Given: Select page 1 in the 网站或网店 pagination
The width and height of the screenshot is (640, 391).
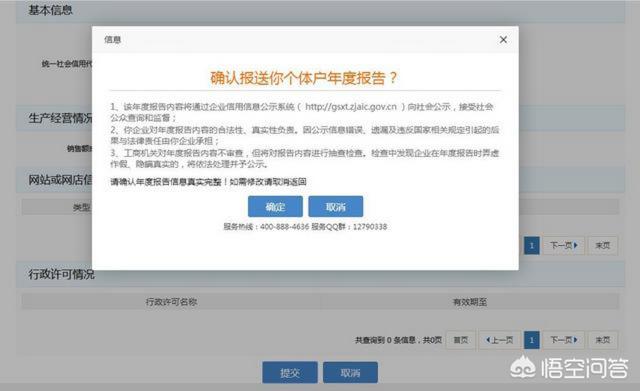Looking at the screenshot, I should 531,245.
